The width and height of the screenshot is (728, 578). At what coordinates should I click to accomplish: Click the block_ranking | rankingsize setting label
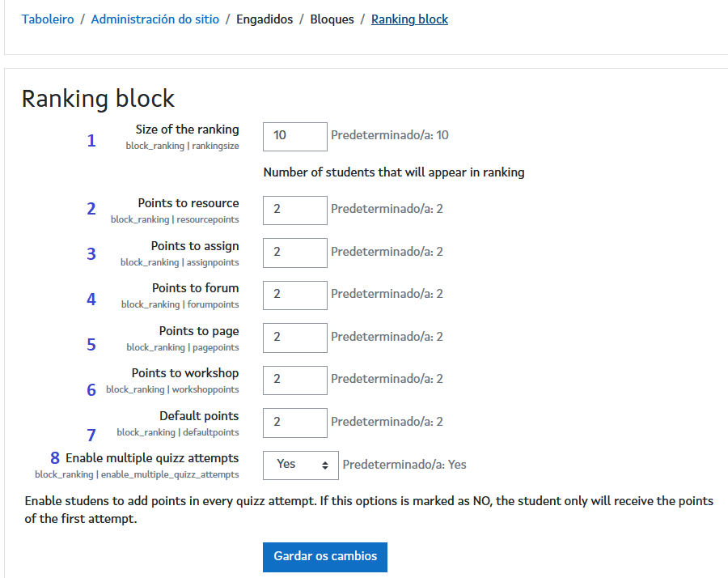[181, 146]
